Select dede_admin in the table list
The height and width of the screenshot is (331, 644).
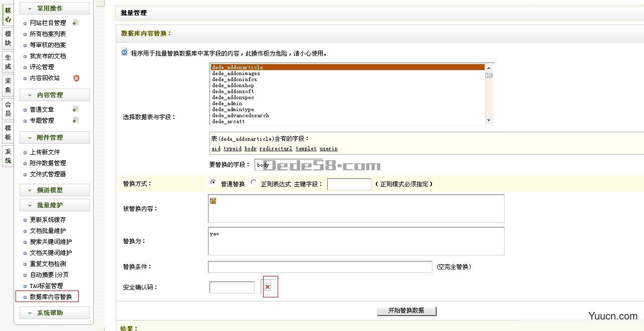(347, 103)
